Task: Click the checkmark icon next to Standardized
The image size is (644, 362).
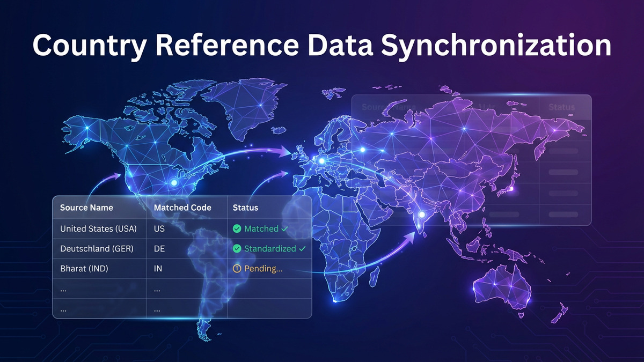Action: (303, 248)
